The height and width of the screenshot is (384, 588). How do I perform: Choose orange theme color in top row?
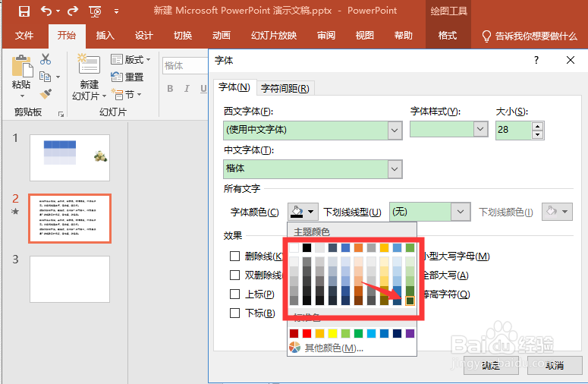[x=359, y=247]
